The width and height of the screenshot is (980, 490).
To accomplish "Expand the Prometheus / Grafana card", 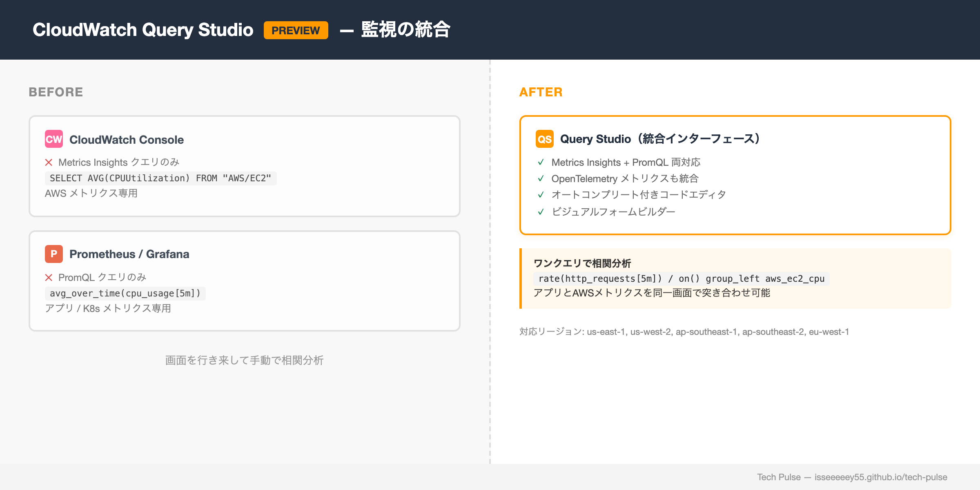I will pyautogui.click(x=244, y=281).
